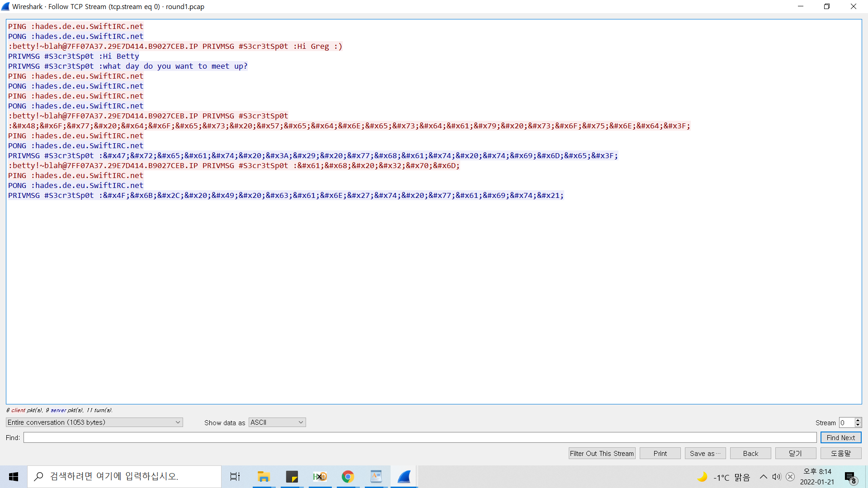This screenshot has height=488, width=868.
Task: Open the Windows Start menu
Action: [x=14, y=477]
